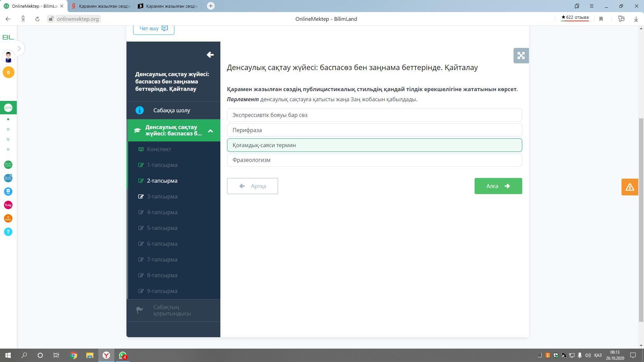Click the page vertical scrollbar
The width and height of the screenshot is (644, 362).
coord(641,220)
